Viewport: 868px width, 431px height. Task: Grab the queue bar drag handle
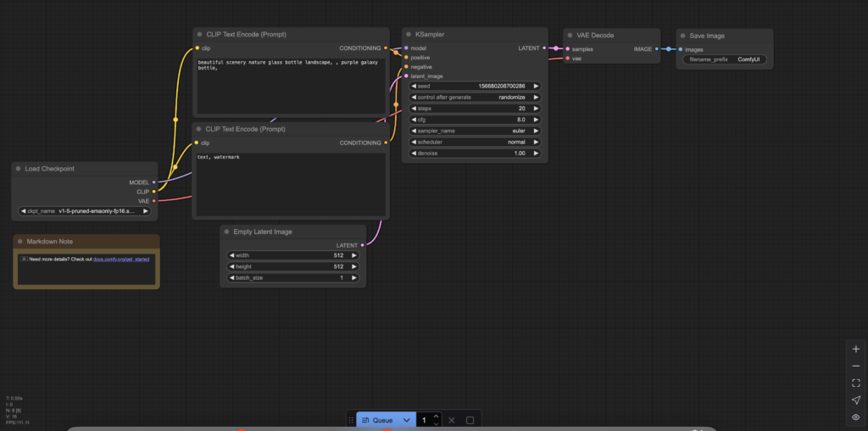point(351,420)
